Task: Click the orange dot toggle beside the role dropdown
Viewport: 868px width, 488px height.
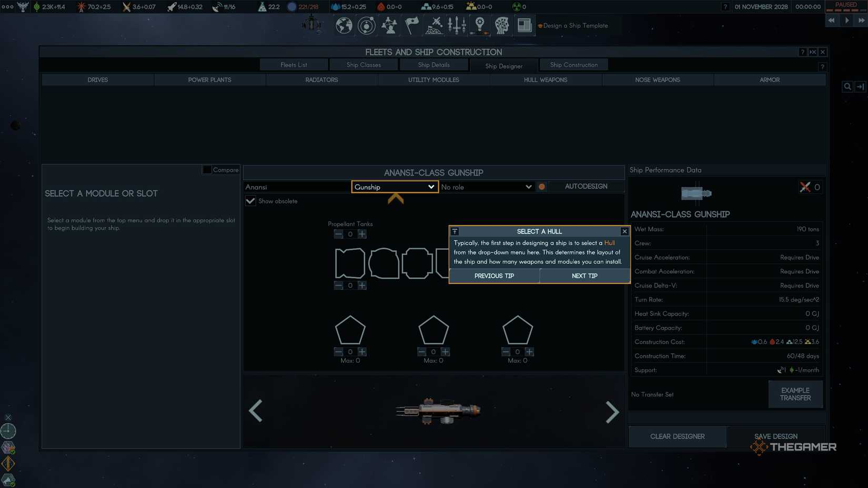Action: click(x=541, y=187)
